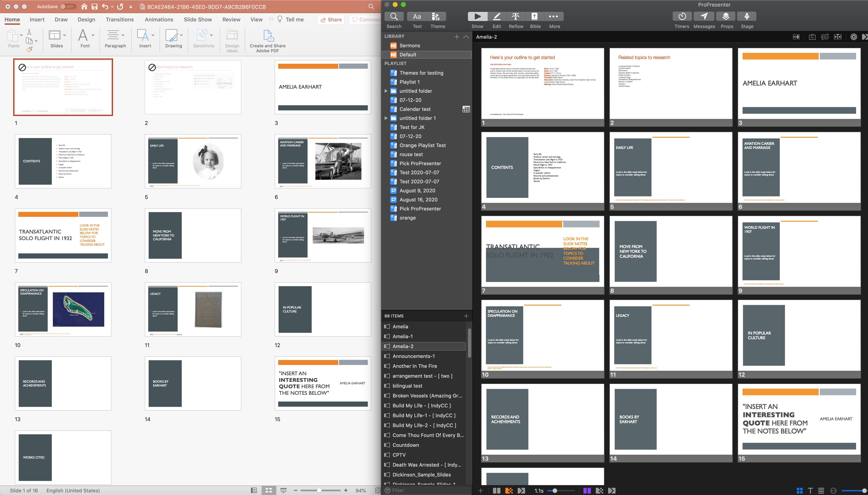Expand the untitled folder in library
Viewport: 868px width, 495px height.
(384, 91)
